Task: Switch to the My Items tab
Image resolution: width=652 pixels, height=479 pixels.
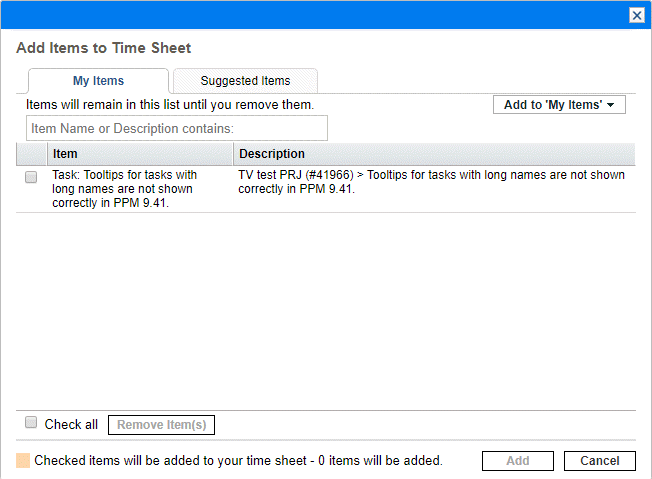Action: point(98,81)
